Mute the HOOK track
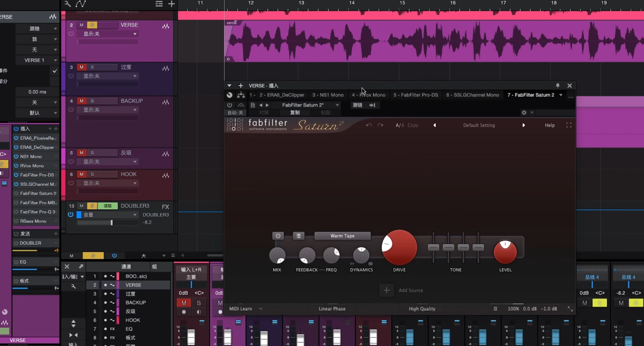This screenshot has width=644, height=346. coord(82,174)
